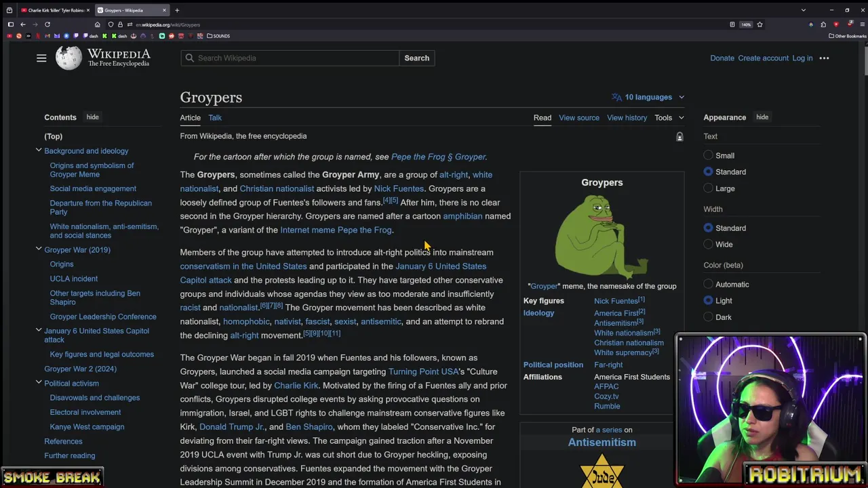The height and width of the screenshot is (488, 868).
Task: Select the Wide width option
Action: point(709,244)
